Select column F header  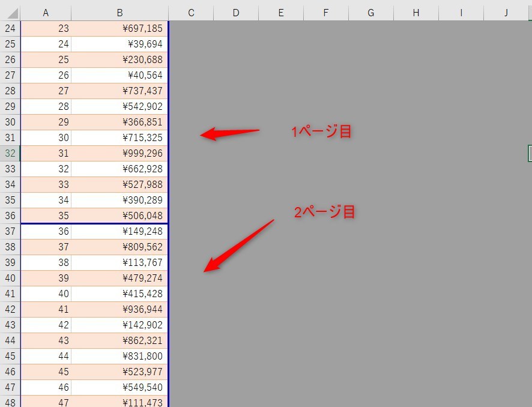point(325,13)
